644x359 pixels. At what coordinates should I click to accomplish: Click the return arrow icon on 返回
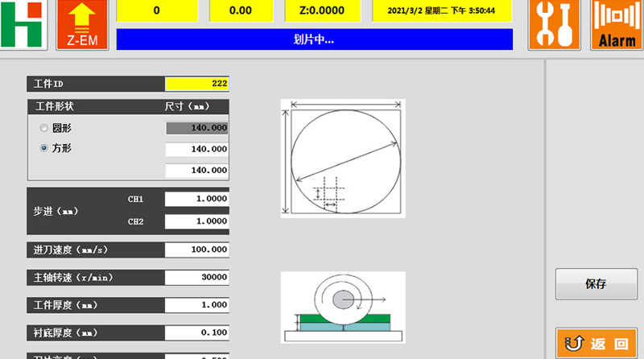[576, 345]
